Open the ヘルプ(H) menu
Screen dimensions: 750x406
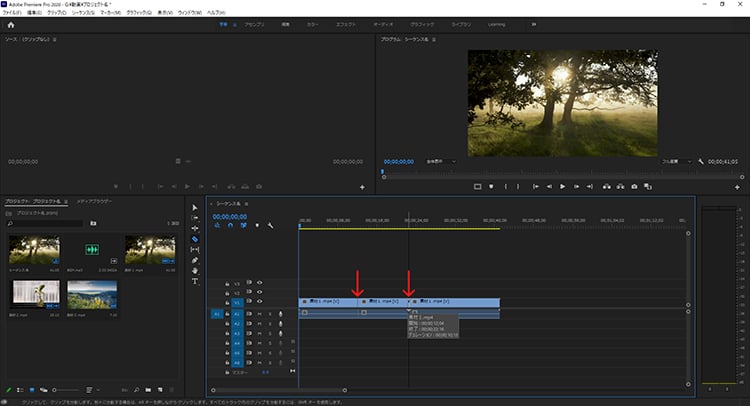pyautogui.click(x=216, y=12)
